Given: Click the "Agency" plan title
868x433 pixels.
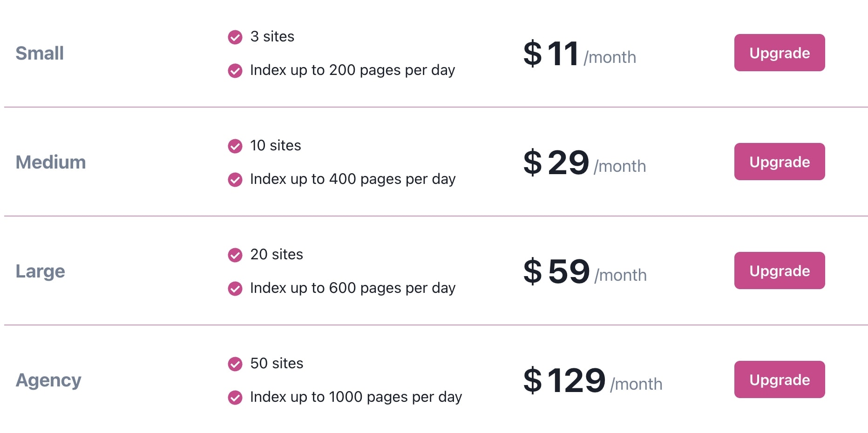Looking at the screenshot, I should click(48, 380).
